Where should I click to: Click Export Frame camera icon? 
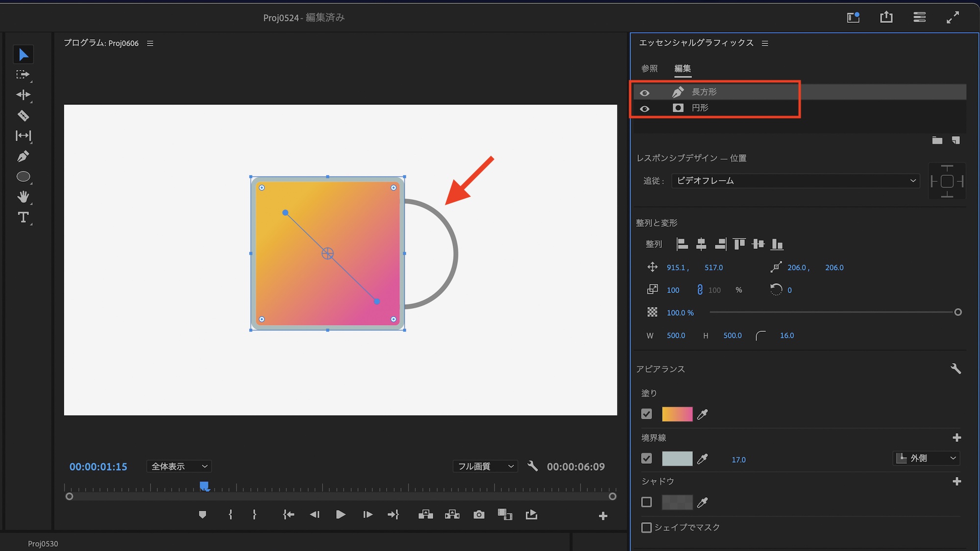pos(479,515)
